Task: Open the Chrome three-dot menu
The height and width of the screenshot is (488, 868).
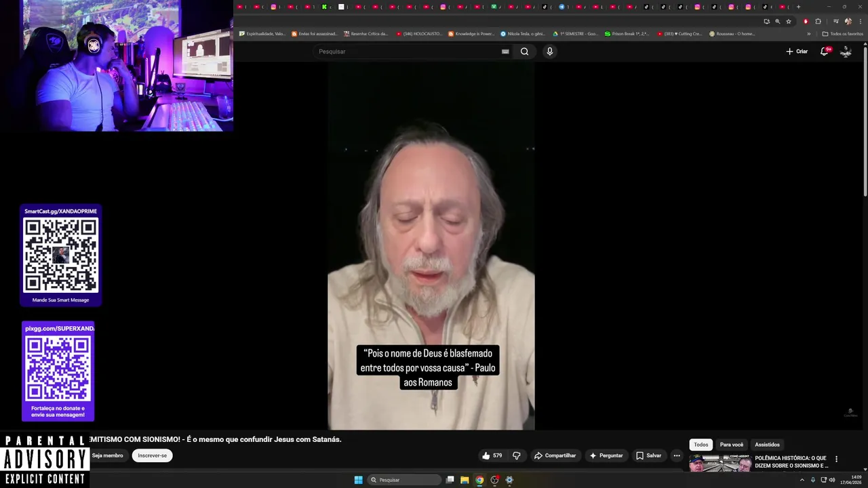Action: pos(859,21)
